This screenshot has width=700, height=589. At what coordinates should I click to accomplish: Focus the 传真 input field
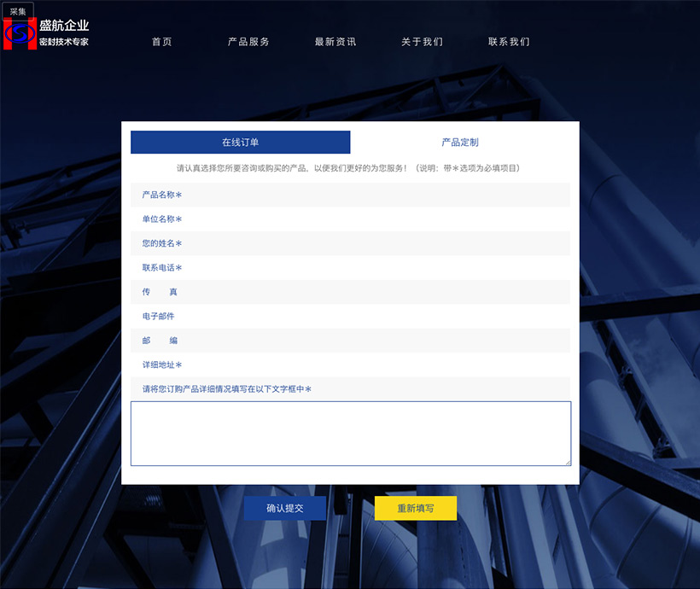pyautogui.click(x=376, y=292)
